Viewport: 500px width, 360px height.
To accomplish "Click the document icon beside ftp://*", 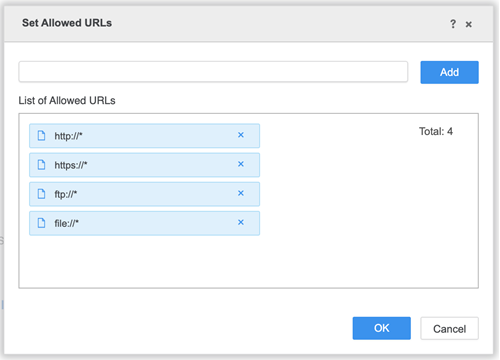I will (41, 194).
